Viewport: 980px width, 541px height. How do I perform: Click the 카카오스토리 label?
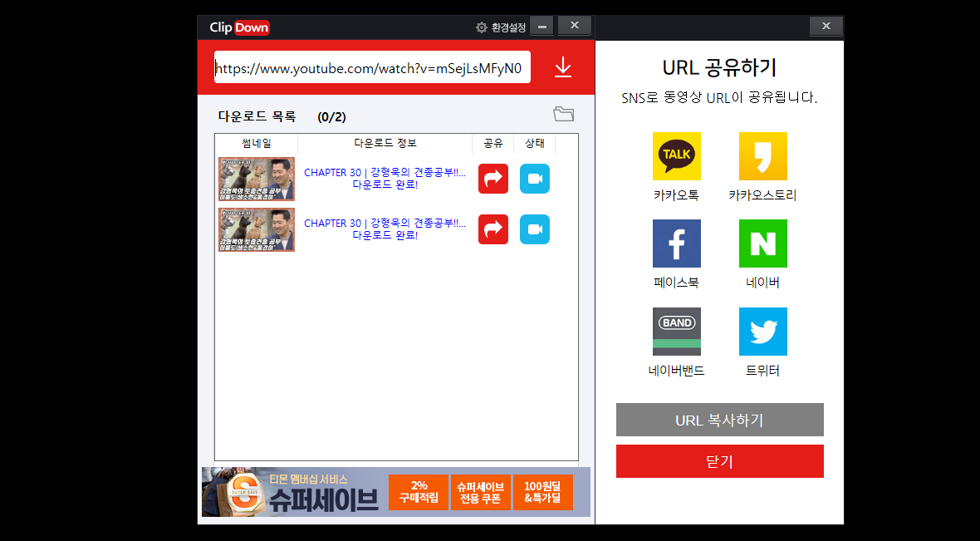pyautogui.click(x=762, y=195)
